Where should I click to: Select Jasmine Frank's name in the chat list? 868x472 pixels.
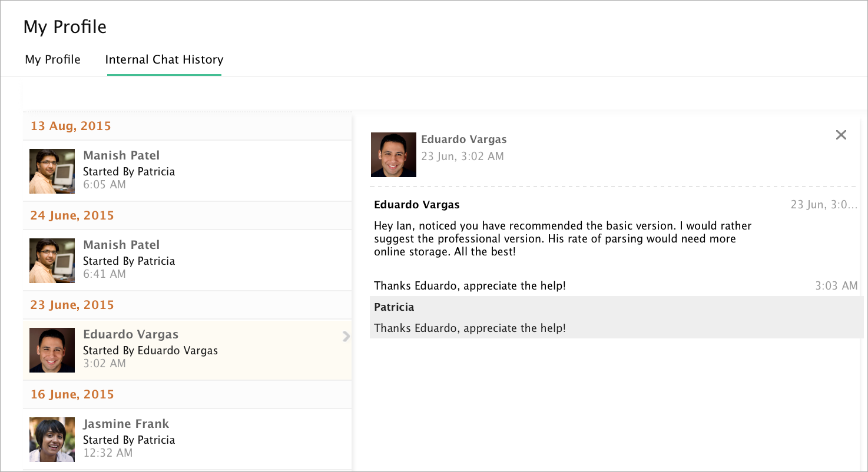[x=126, y=424]
